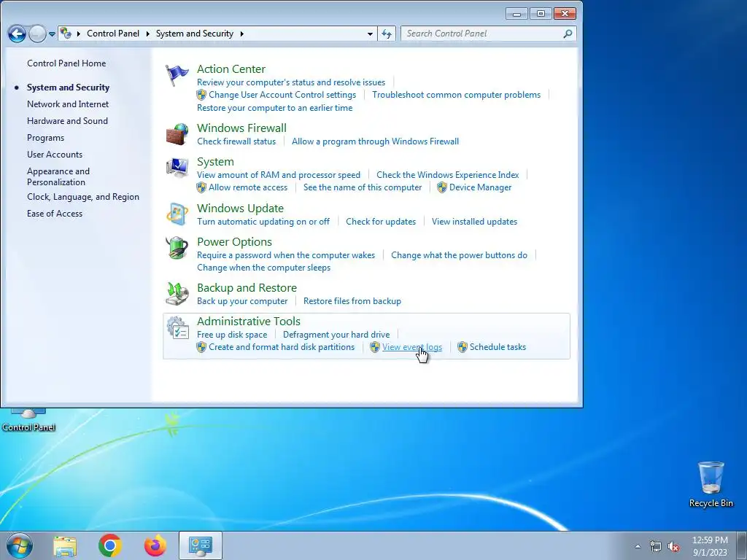The image size is (747, 560).
Task: Click Allow a program through Windows Firewall
Action: click(x=375, y=141)
